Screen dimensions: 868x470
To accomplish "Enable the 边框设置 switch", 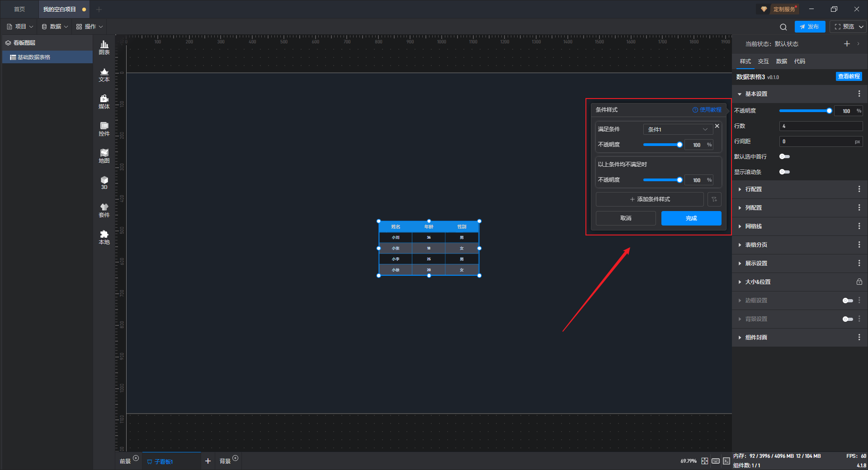I will (x=848, y=301).
